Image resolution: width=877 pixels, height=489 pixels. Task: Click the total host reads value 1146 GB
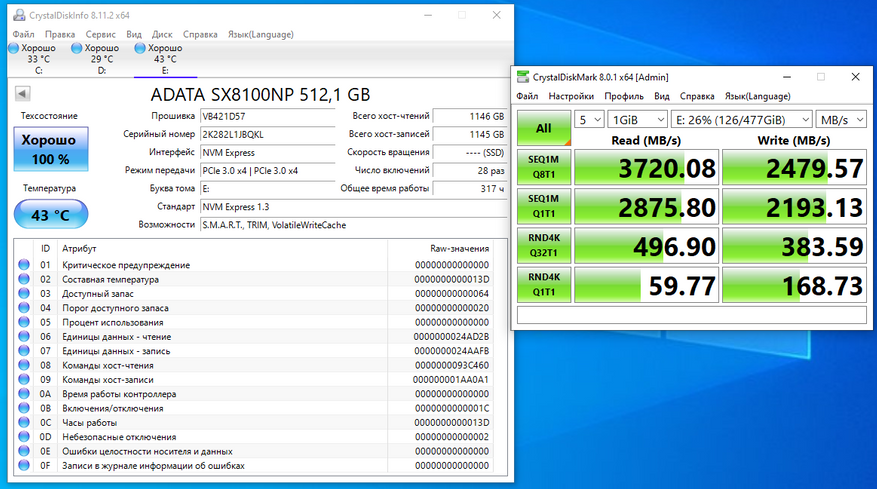[x=470, y=116]
